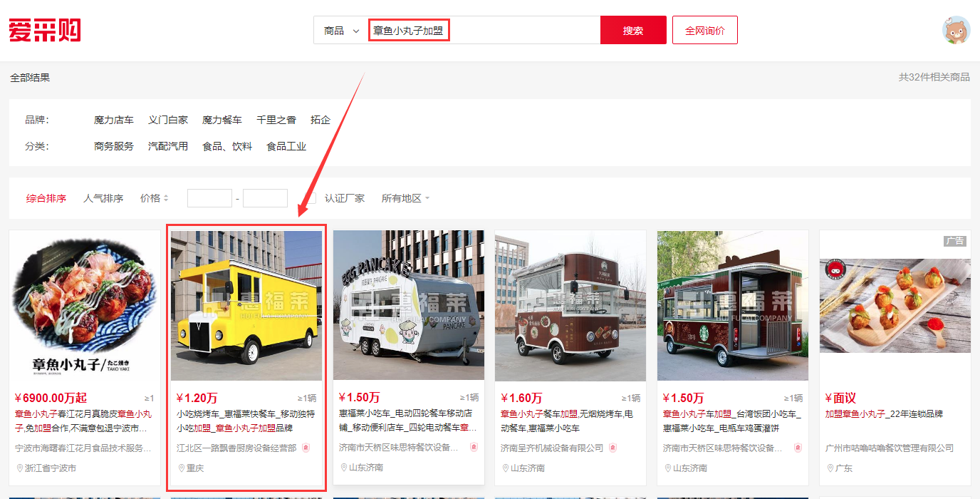Click the badge beside 济南呈齐机械设备有限公司

[x=612, y=448]
